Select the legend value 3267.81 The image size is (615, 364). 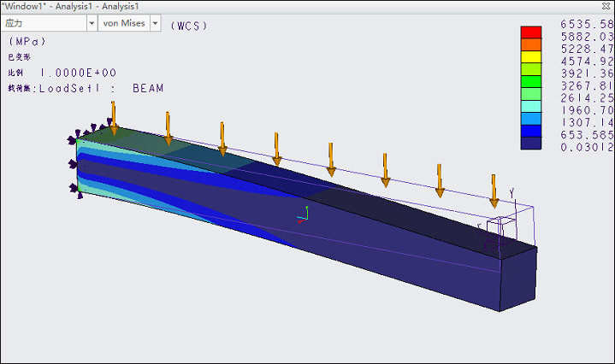pos(587,85)
